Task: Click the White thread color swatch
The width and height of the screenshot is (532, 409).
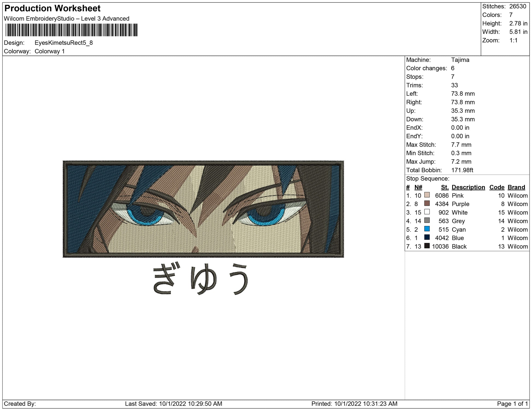Action: (x=427, y=212)
